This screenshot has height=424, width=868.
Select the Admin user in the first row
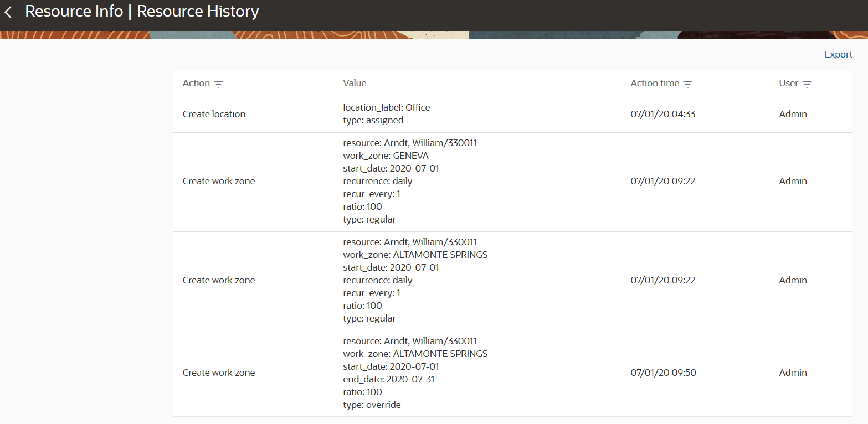793,114
